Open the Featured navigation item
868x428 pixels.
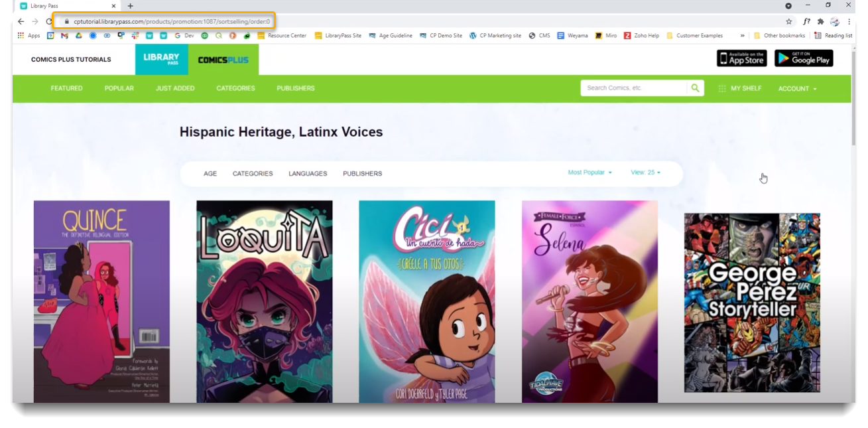pyautogui.click(x=67, y=88)
